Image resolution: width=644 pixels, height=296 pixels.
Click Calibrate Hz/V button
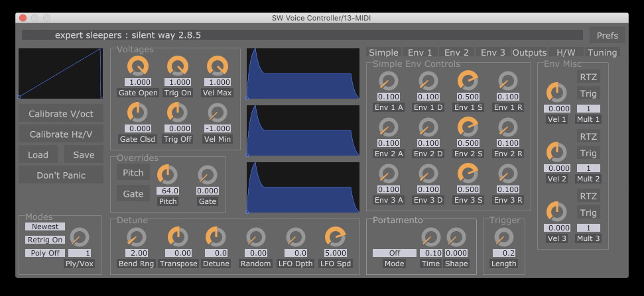[x=61, y=134]
